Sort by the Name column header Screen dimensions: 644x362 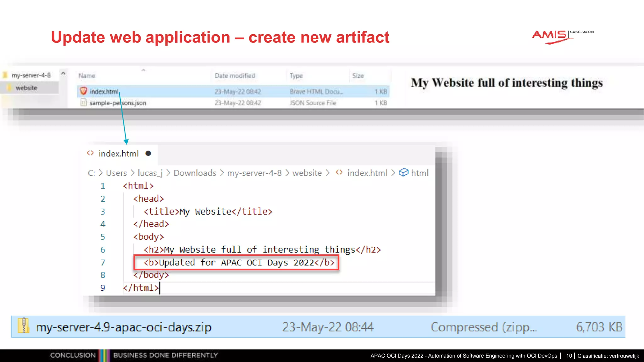(87, 76)
